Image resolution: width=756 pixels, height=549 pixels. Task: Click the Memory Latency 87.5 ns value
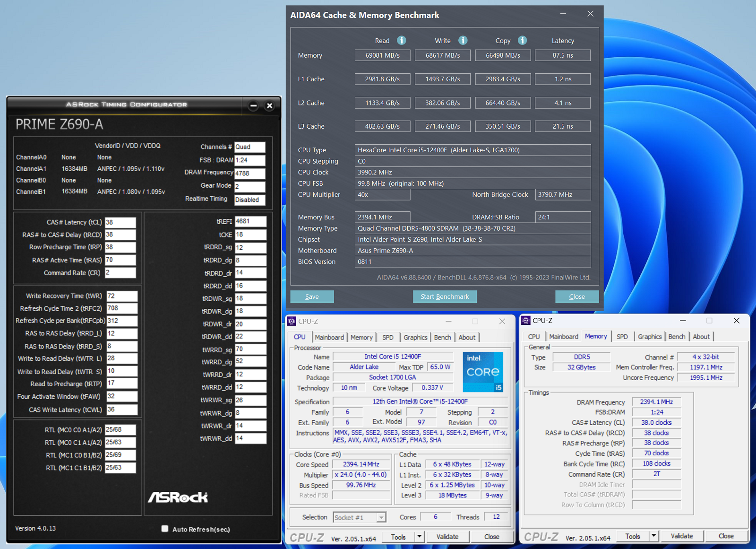pyautogui.click(x=563, y=55)
